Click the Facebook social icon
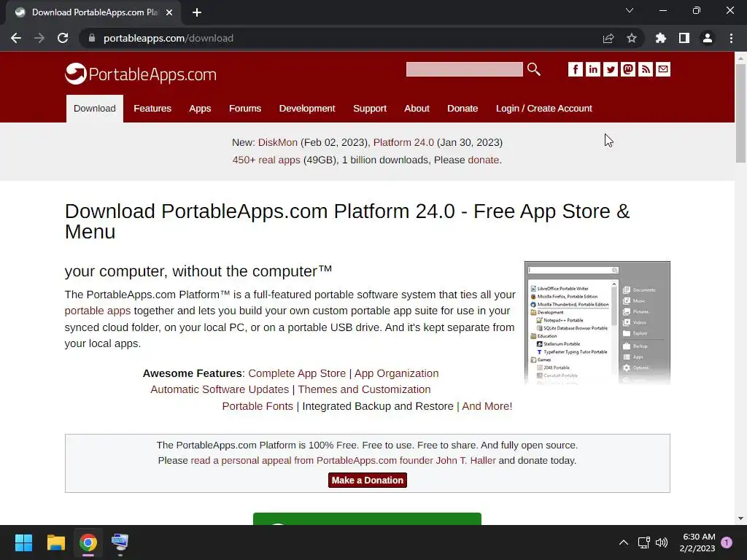This screenshot has height=560, width=747. click(575, 69)
